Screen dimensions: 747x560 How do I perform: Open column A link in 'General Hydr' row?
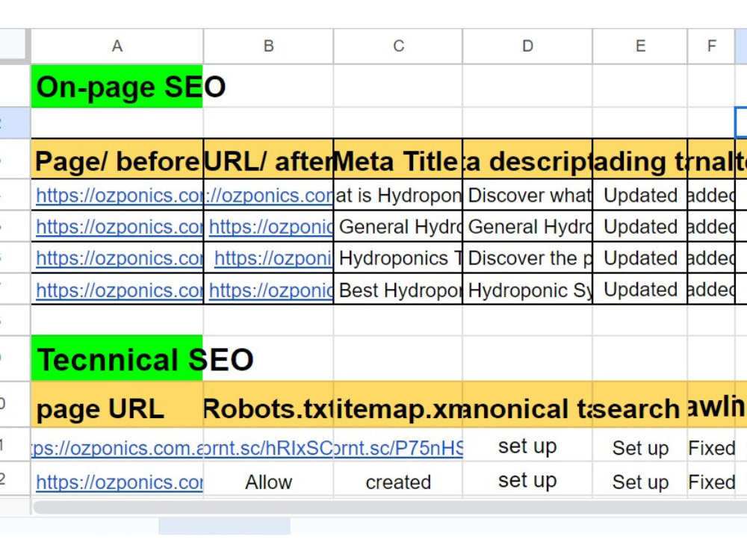pos(119,227)
